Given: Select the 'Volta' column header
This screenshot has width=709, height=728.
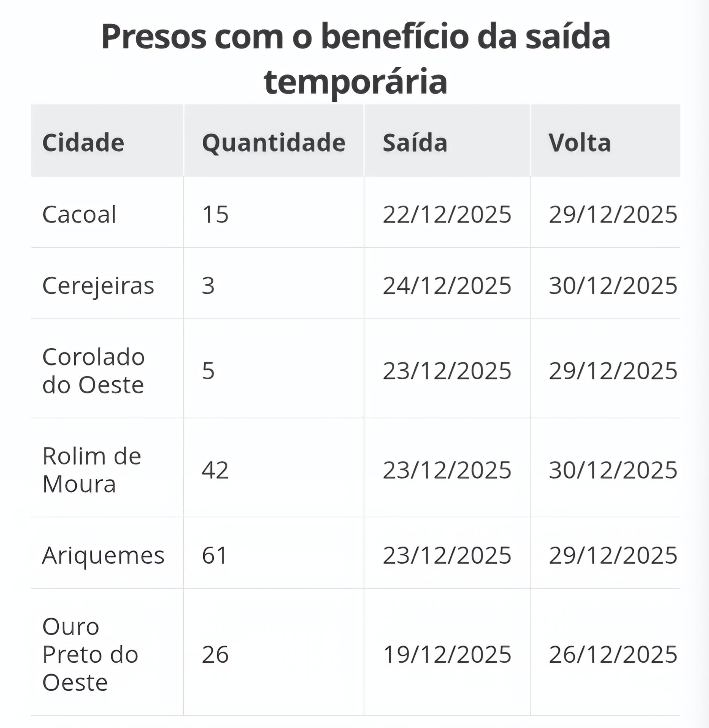Looking at the screenshot, I should [x=579, y=142].
